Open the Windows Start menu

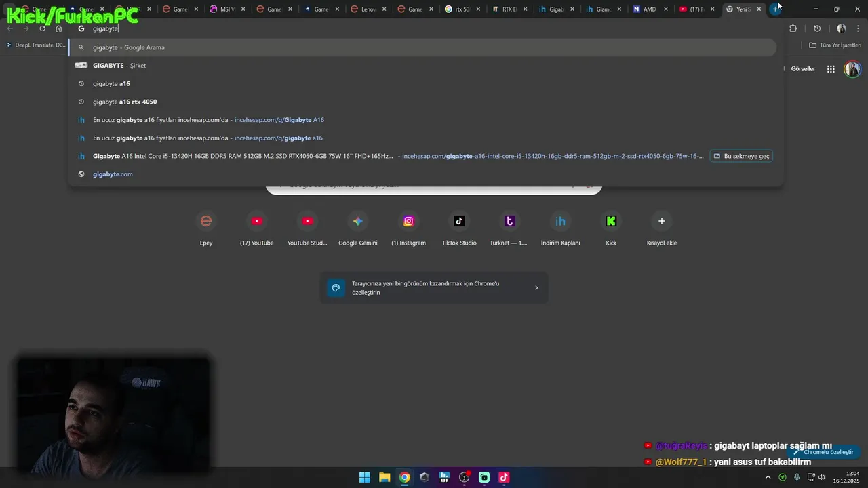pos(365,477)
